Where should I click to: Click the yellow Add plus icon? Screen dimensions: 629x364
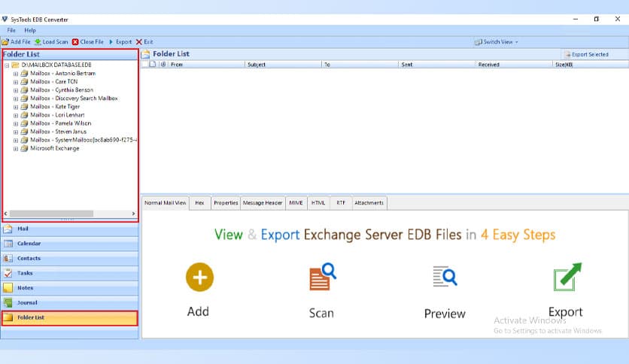coord(199,277)
